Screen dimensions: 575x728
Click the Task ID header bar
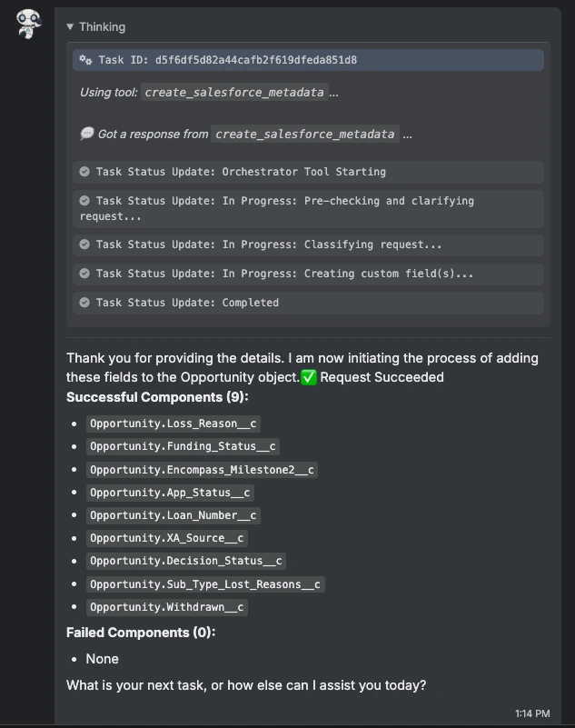(308, 60)
